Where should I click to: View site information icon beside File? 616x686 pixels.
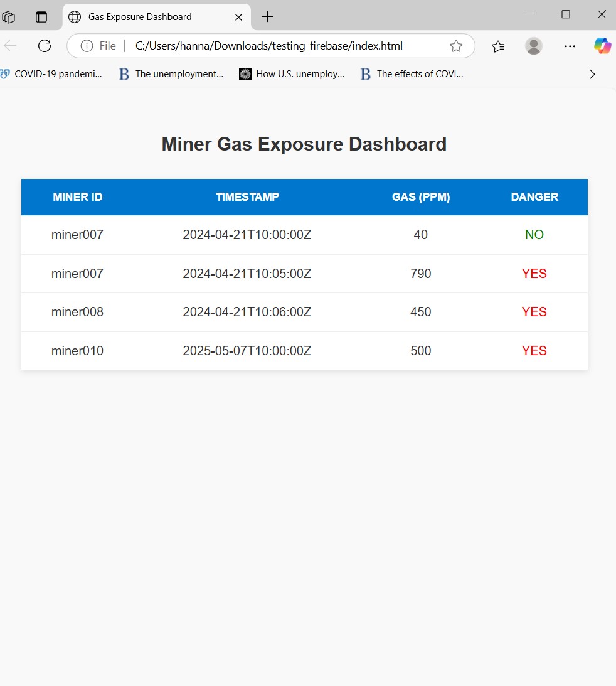point(87,46)
